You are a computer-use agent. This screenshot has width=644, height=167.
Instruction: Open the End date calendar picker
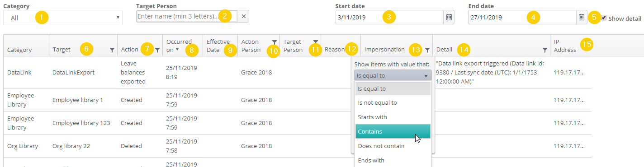pos(582,17)
